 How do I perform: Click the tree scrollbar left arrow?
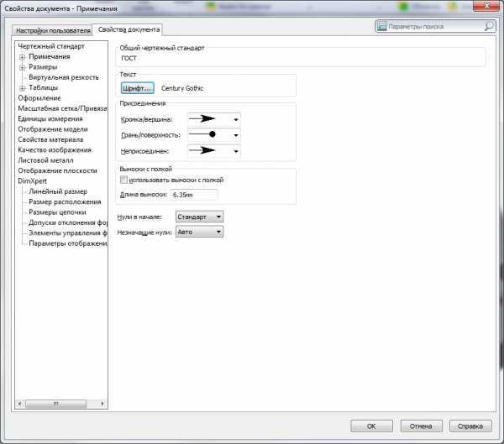click(x=19, y=404)
